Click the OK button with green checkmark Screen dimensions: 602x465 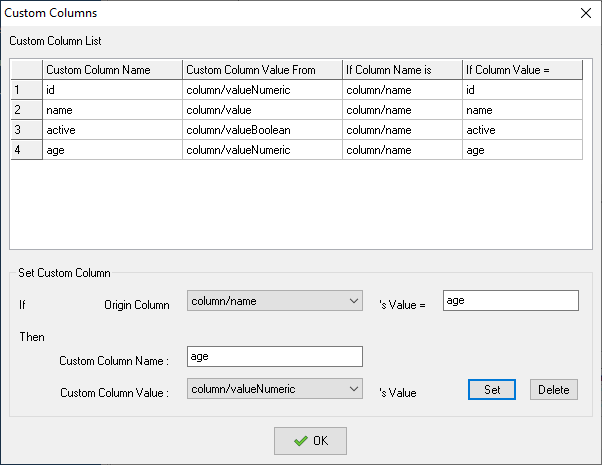pyautogui.click(x=310, y=441)
